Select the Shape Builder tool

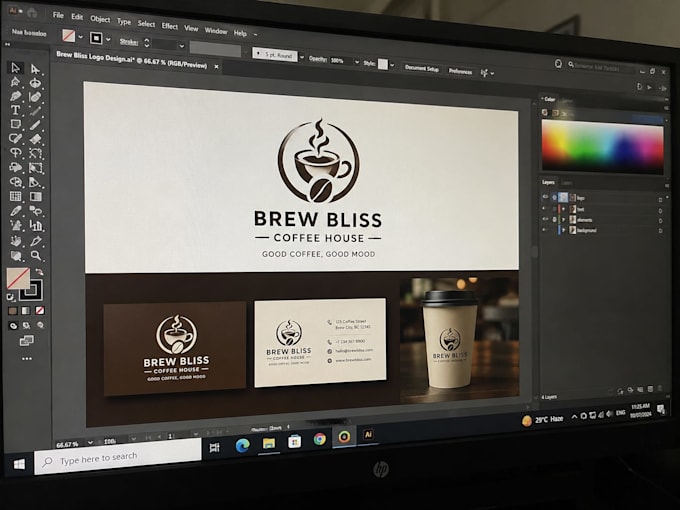tap(16, 182)
